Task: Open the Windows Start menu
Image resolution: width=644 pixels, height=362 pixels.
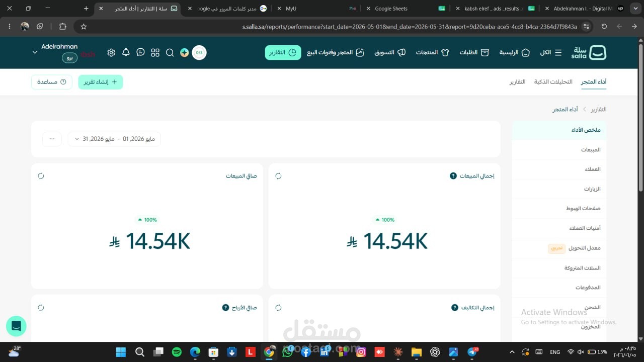Action: pos(121,352)
